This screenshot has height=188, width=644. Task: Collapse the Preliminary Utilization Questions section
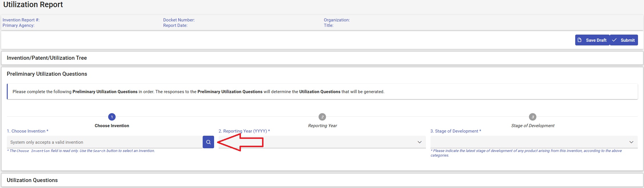(47, 74)
